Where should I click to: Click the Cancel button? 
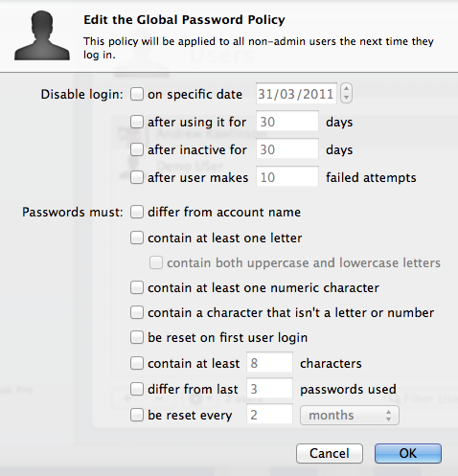(330, 453)
